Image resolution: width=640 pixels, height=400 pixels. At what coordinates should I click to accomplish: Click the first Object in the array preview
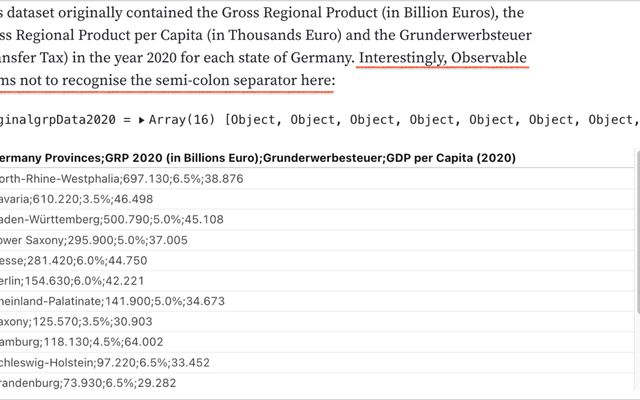[251, 120]
